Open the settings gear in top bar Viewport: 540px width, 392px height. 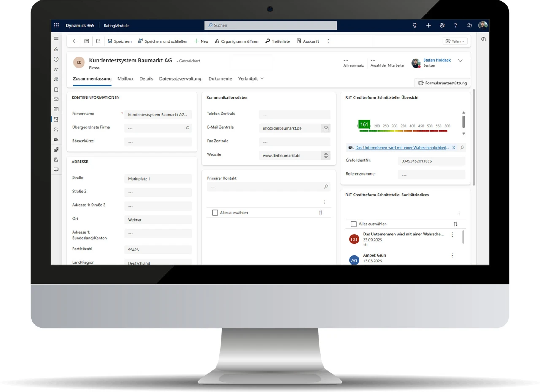click(x=442, y=25)
